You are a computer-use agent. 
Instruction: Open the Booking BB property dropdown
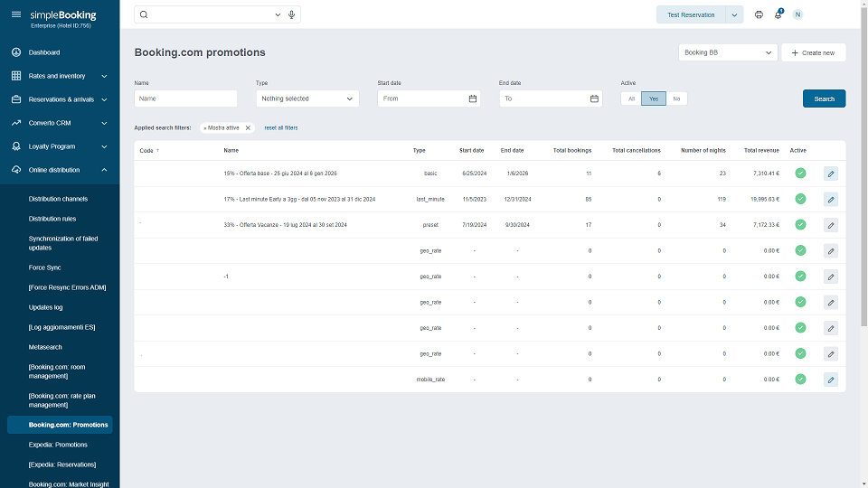tap(728, 52)
